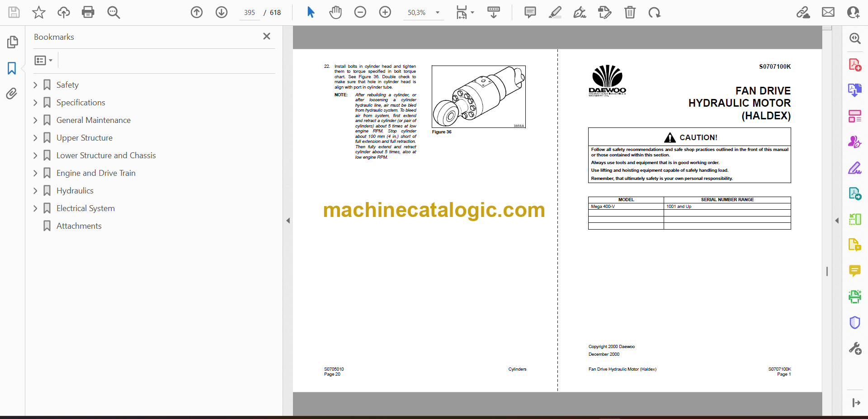Image resolution: width=868 pixels, height=419 pixels.
Task: Click the Delete trash icon
Action: (x=630, y=12)
